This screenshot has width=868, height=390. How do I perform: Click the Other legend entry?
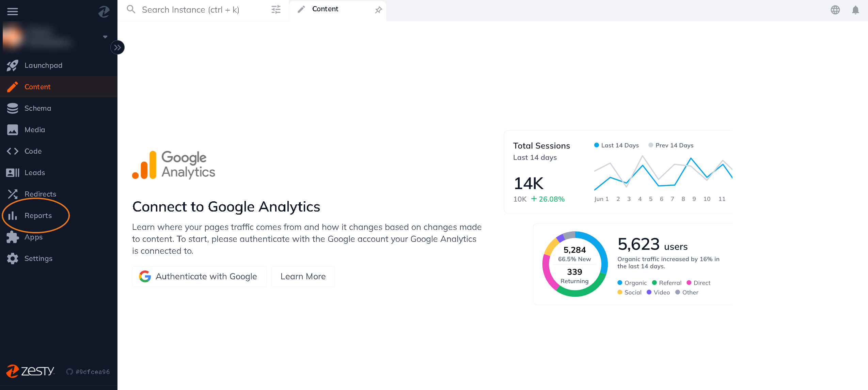coord(687,292)
